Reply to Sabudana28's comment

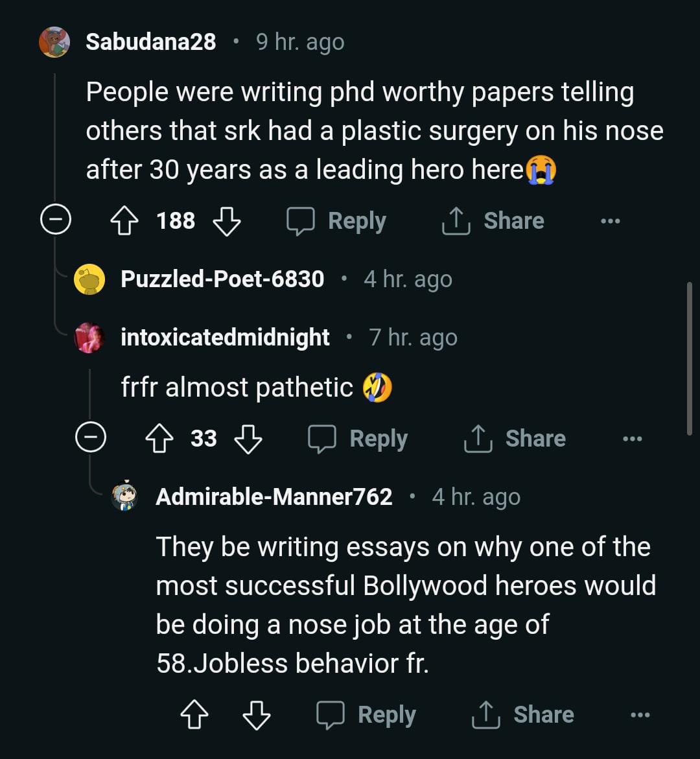(x=337, y=221)
